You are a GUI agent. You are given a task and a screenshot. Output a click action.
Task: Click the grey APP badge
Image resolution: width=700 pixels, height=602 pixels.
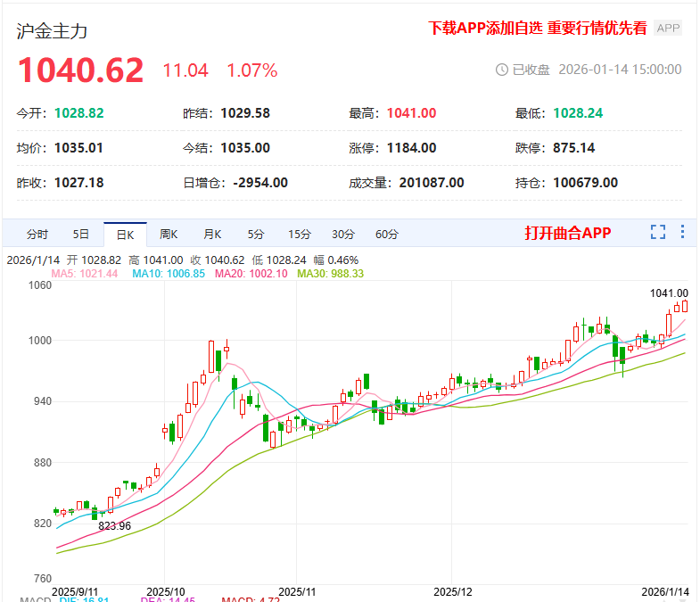pyautogui.click(x=668, y=29)
